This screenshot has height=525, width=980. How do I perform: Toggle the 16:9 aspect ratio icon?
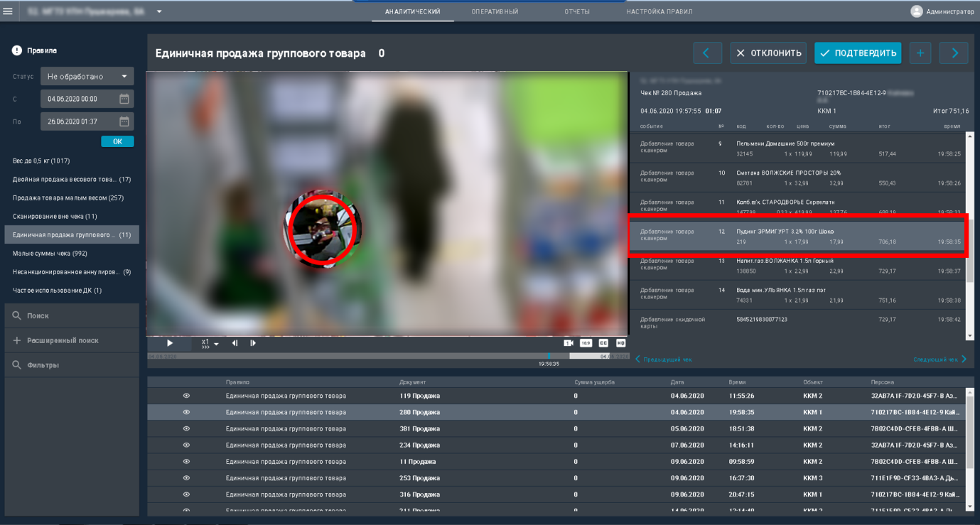click(x=586, y=343)
